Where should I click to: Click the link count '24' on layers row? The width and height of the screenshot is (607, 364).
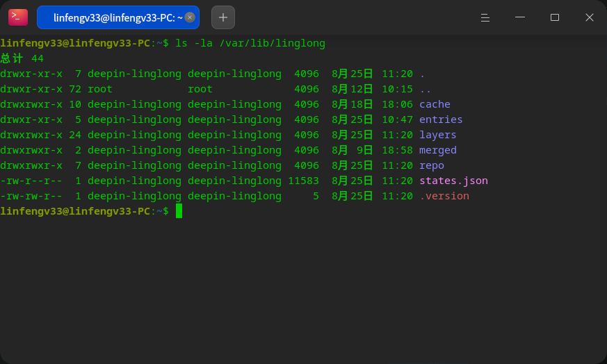(x=75, y=135)
